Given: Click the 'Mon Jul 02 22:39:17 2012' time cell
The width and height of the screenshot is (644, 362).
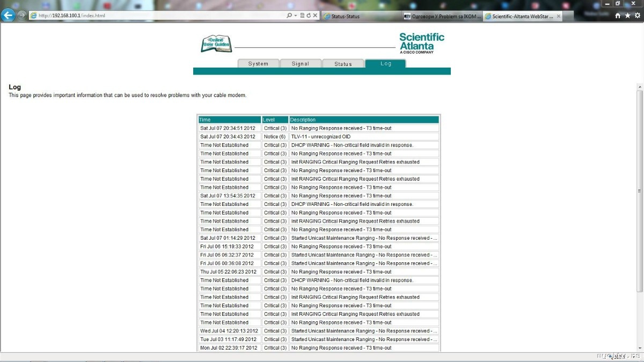Looking at the screenshot, I should pyautogui.click(x=230, y=348).
